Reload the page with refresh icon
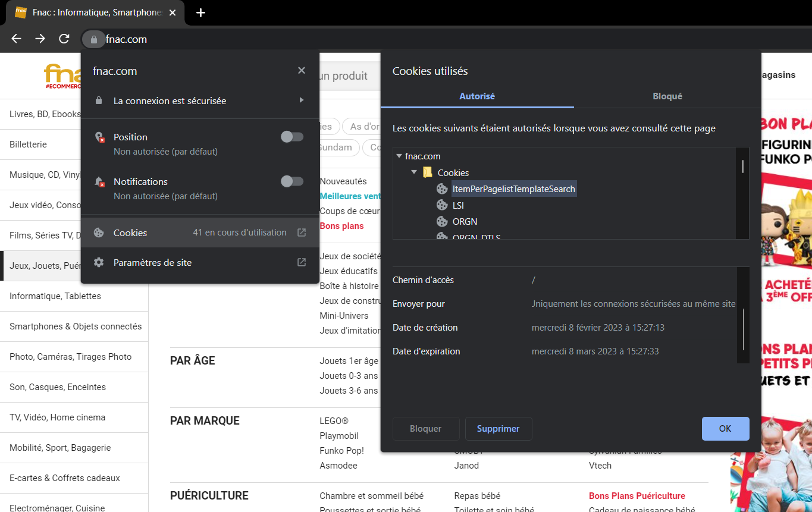The height and width of the screenshot is (512, 812). (x=64, y=39)
